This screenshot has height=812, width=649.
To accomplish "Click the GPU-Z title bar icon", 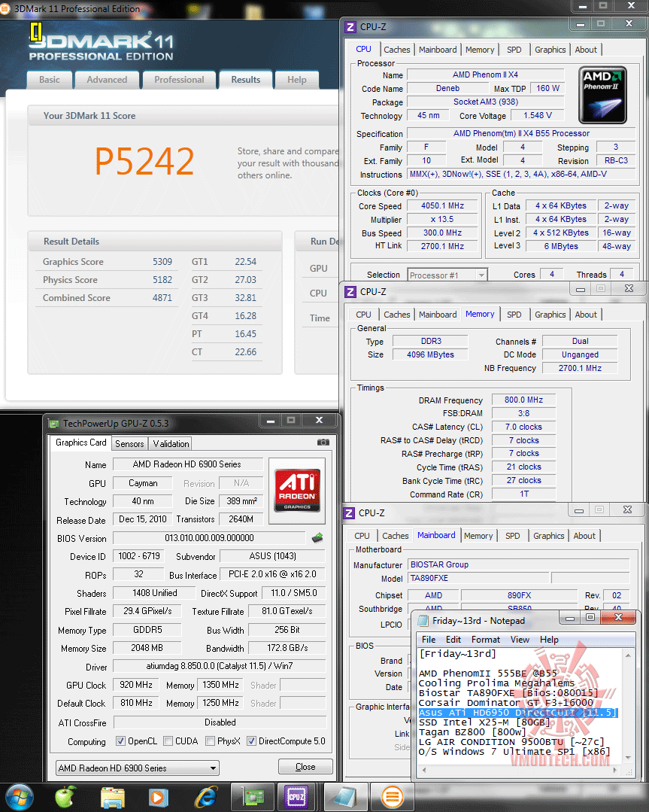I will pyautogui.click(x=53, y=423).
